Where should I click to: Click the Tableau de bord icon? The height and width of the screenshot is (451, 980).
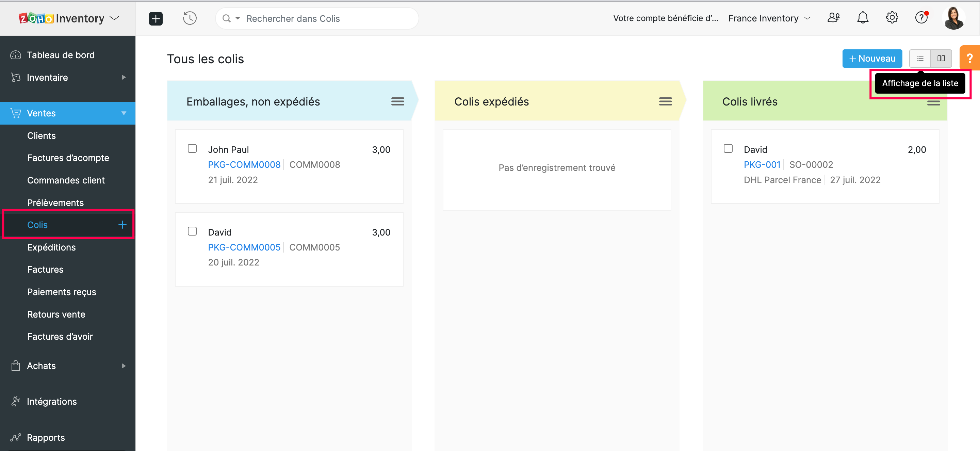click(16, 55)
